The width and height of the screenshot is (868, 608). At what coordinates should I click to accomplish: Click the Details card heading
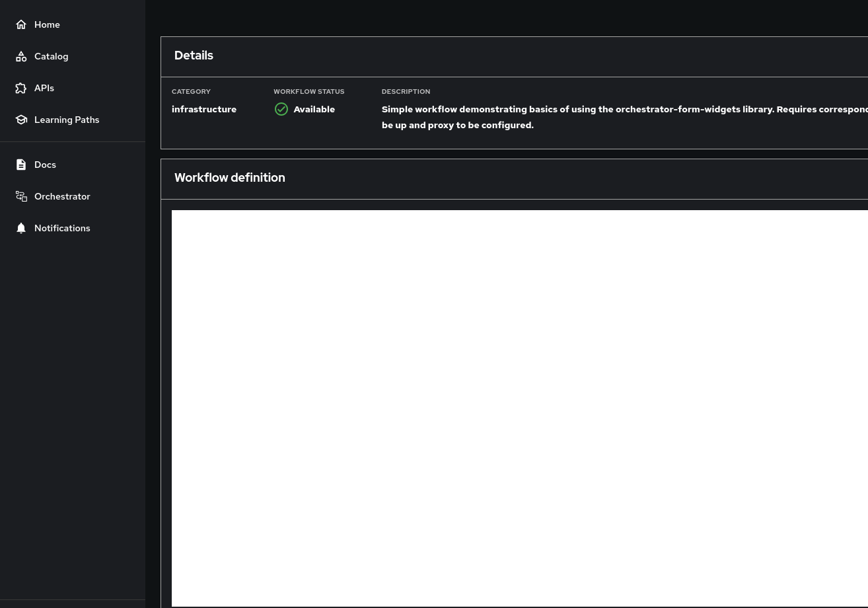coord(194,56)
